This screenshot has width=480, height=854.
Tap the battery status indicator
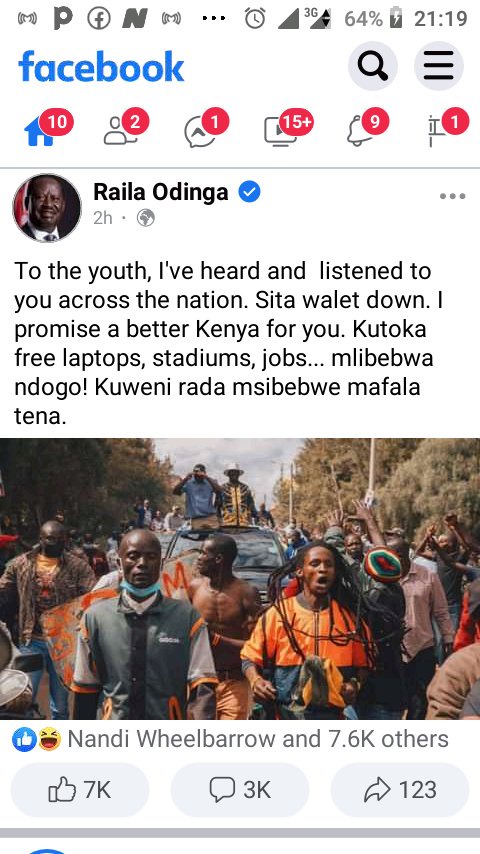(x=396, y=19)
